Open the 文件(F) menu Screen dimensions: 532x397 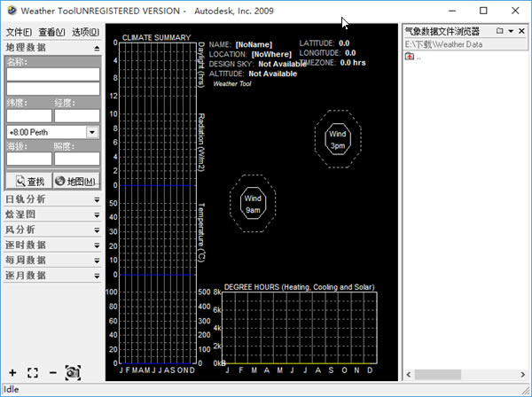[19, 32]
